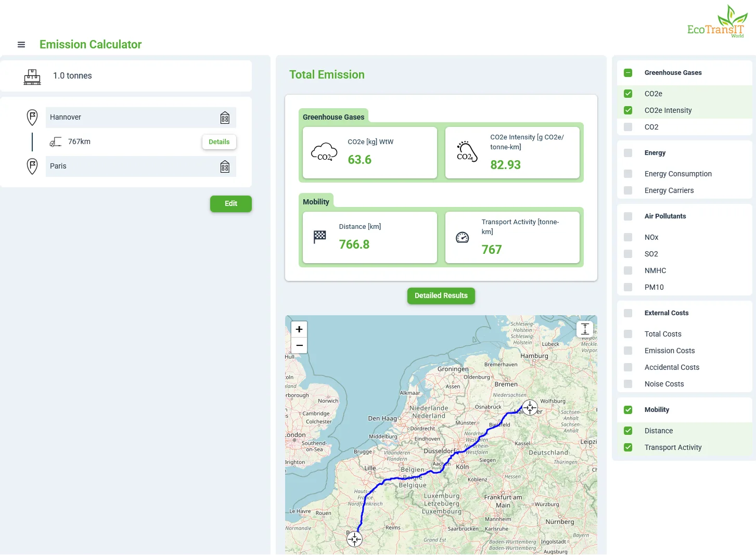This screenshot has width=756, height=555.
Task: Click the EcoTransIT World logo
Action: (717, 22)
